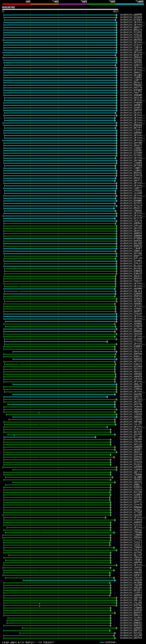Open hit UniRef100_A8HP55

[x=131, y=15]
